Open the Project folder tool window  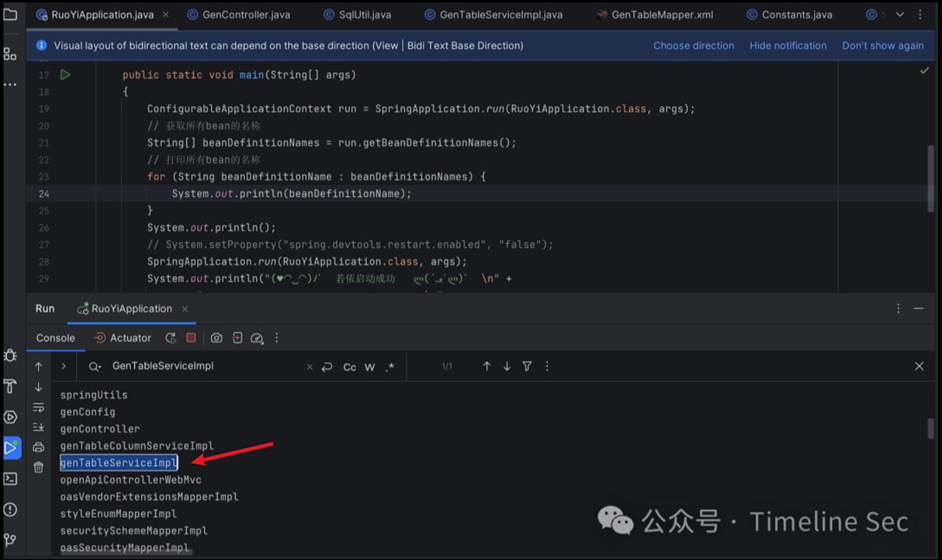pos(10,13)
